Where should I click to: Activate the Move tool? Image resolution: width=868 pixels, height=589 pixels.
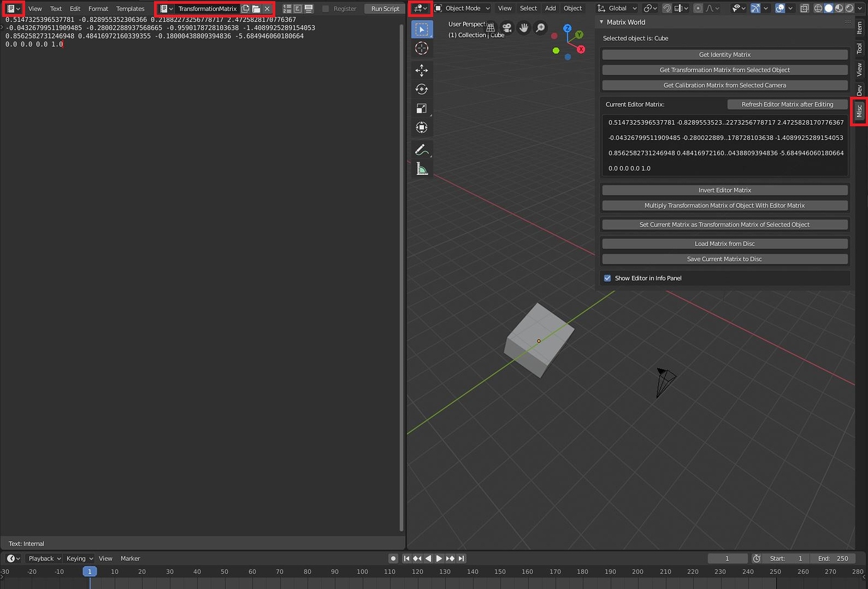[421, 70]
